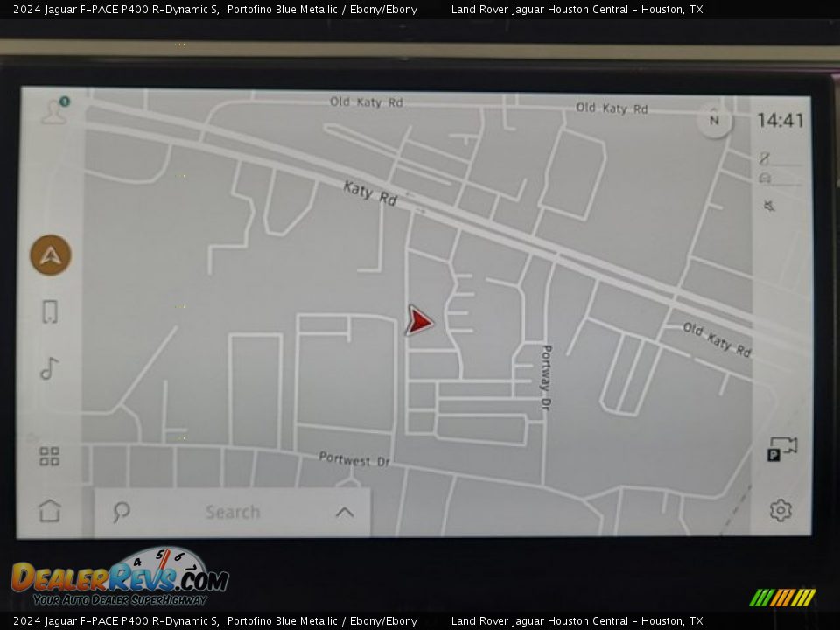Tap the Katy Rd label on map
The width and height of the screenshot is (840, 630).
pos(370,193)
